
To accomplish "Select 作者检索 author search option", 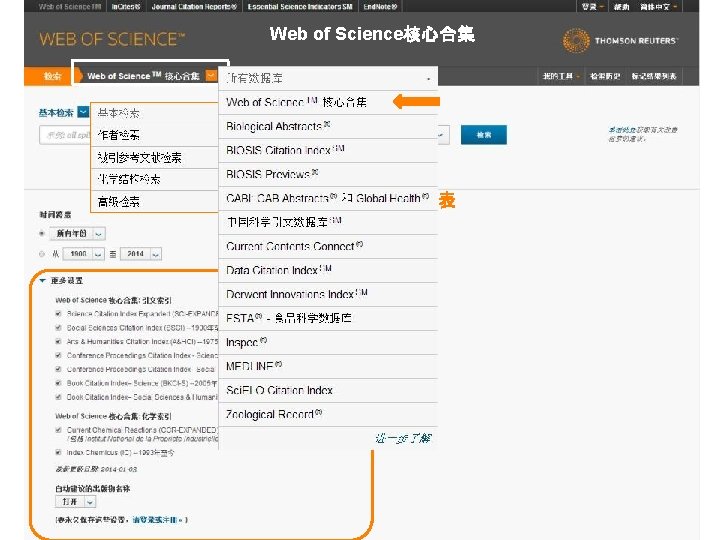I will pyautogui.click(x=155, y=135).
